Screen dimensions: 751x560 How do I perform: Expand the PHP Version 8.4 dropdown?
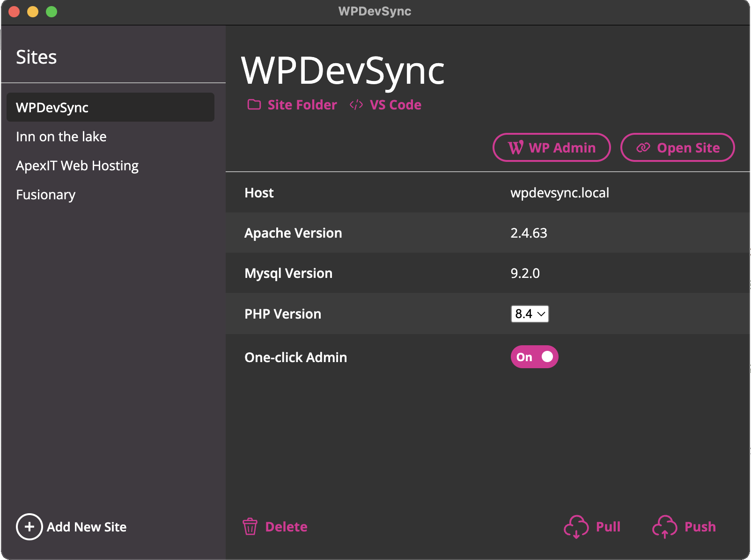[530, 314]
